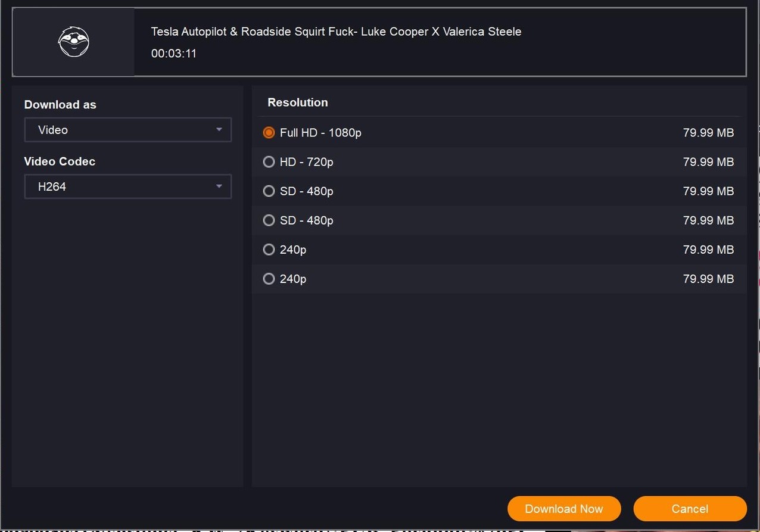Click the 79.99 MB size for 1080p
The width and height of the screenshot is (760, 532).
coord(708,133)
